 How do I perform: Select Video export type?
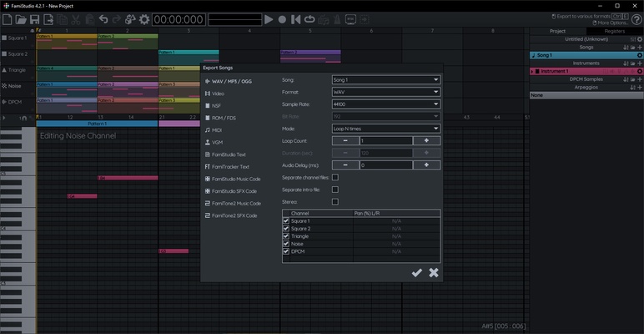click(214, 94)
